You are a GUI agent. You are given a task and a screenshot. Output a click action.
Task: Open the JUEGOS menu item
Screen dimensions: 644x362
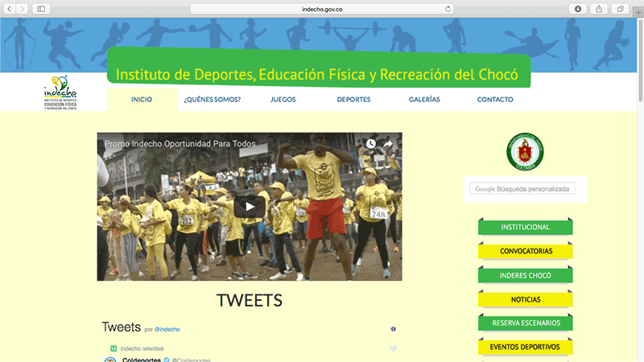[283, 99]
